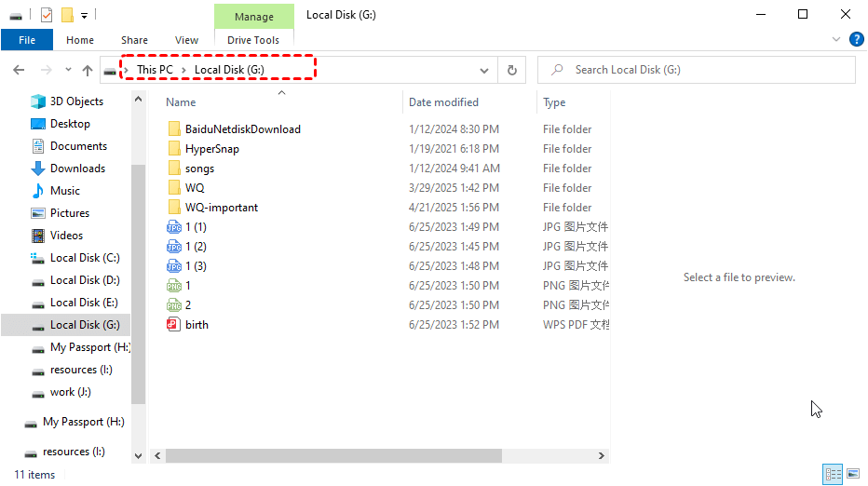868x486 pixels.
Task: Open Help with the question mark icon
Action: 856,39
